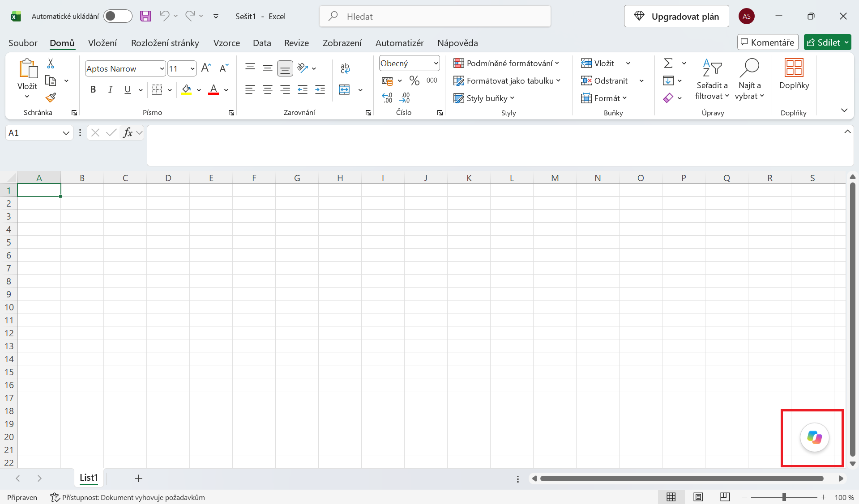Select the Format Painter brush icon
The height and width of the screenshot is (504, 859).
51,97
